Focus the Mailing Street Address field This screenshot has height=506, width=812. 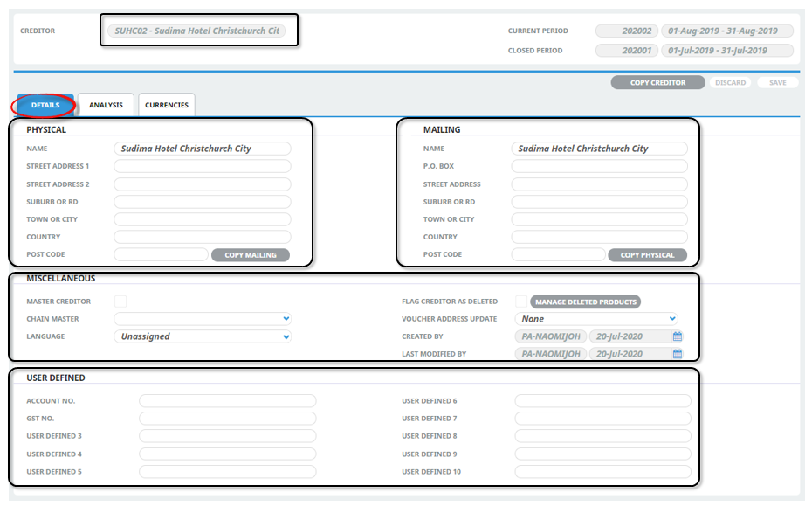click(600, 184)
